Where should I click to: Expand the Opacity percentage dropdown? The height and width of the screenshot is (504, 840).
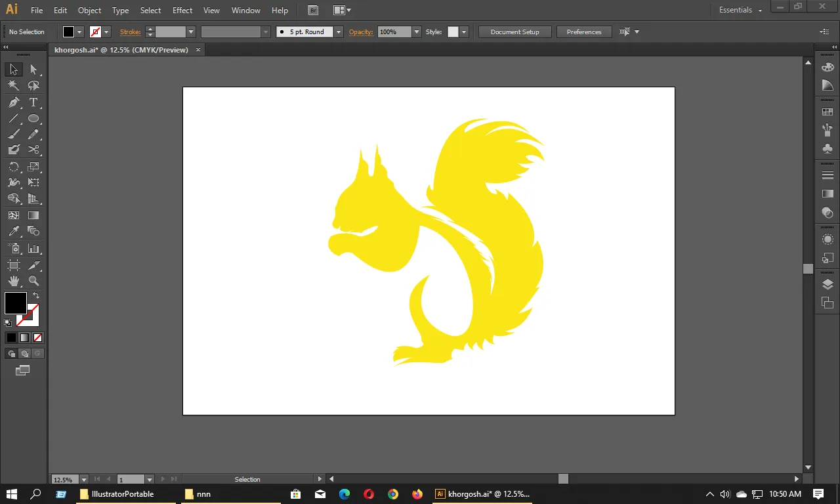click(417, 31)
